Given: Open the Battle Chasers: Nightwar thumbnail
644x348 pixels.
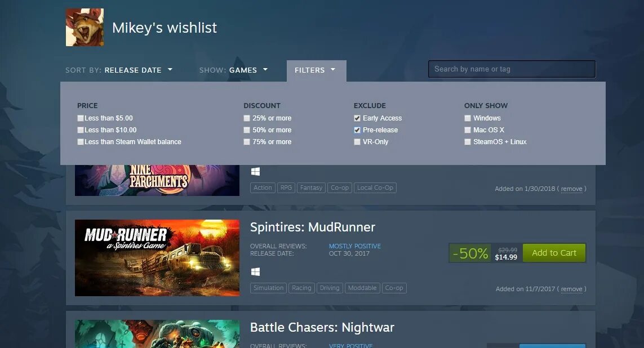Looking at the screenshot, I should 157,334.
